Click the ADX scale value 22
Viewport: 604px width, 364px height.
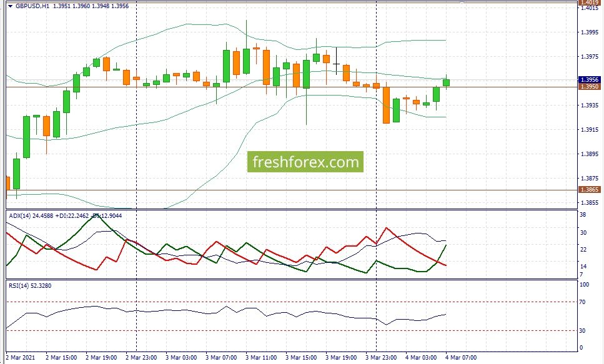(583, 250)
